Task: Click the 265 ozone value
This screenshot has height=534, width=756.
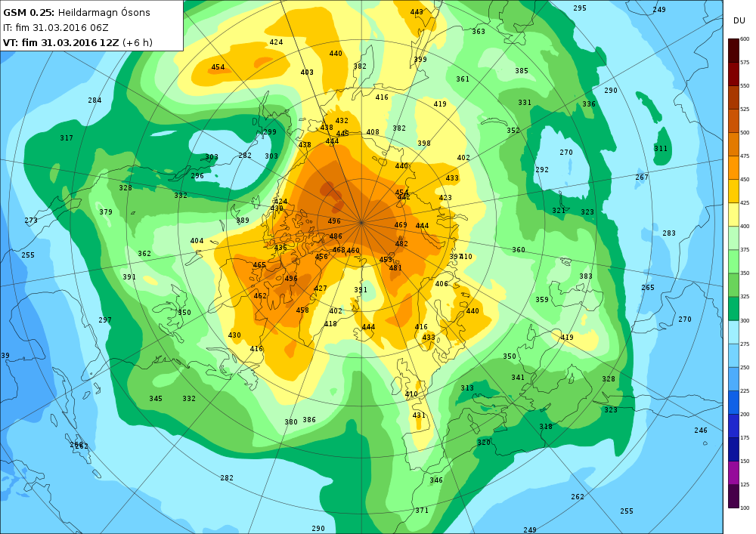Action: tap(648, 287)
